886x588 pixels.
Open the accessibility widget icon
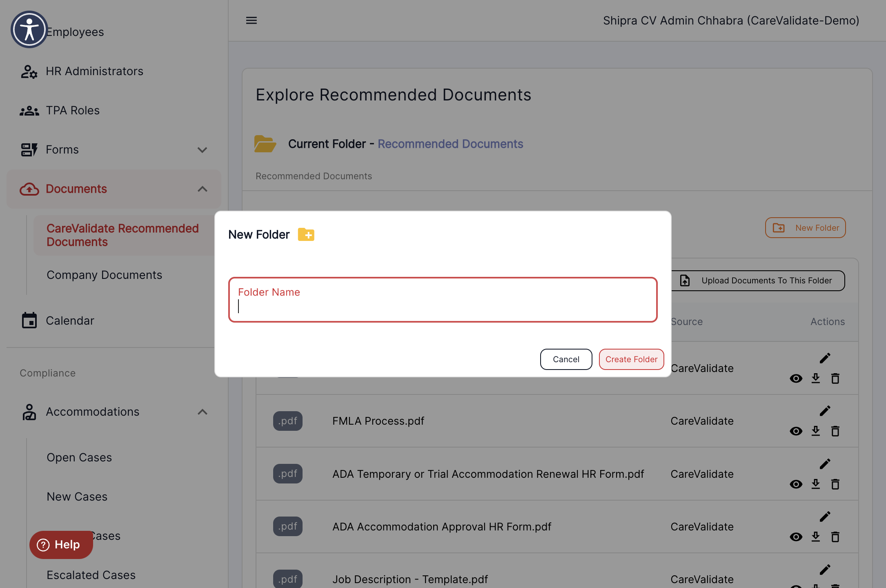[29, 29]
